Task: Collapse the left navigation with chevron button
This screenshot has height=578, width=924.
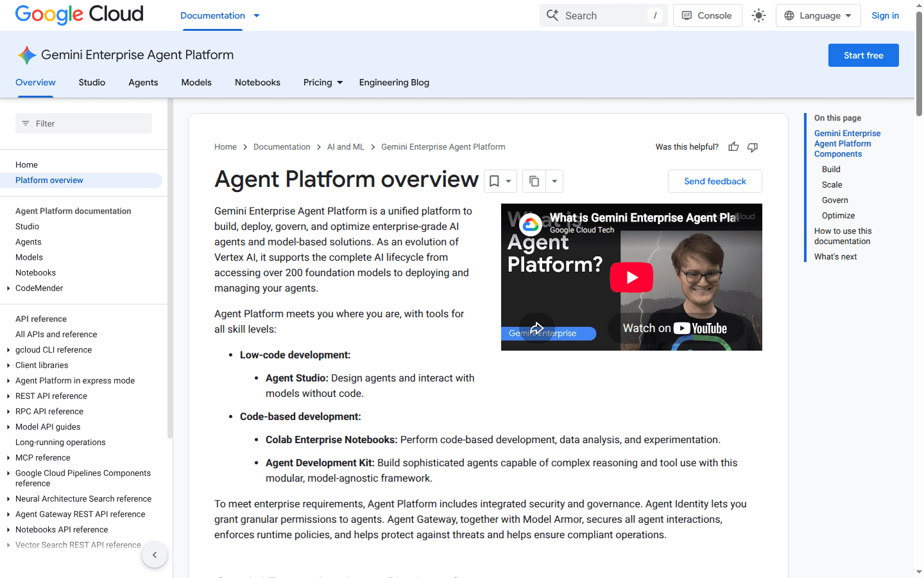Action: click(155, 555)
